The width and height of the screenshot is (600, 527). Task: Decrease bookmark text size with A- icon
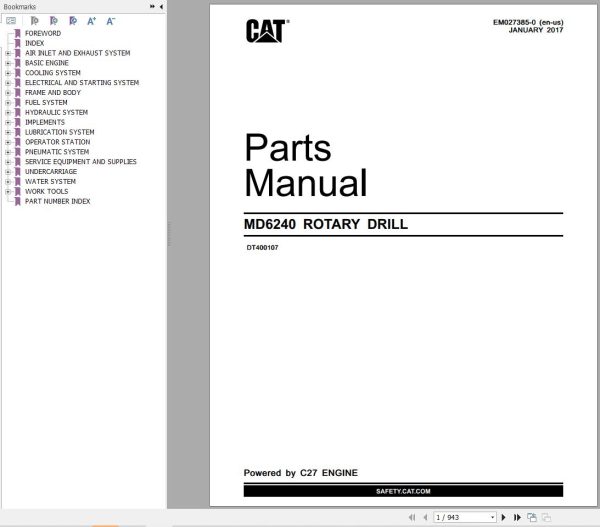point(111,21)
